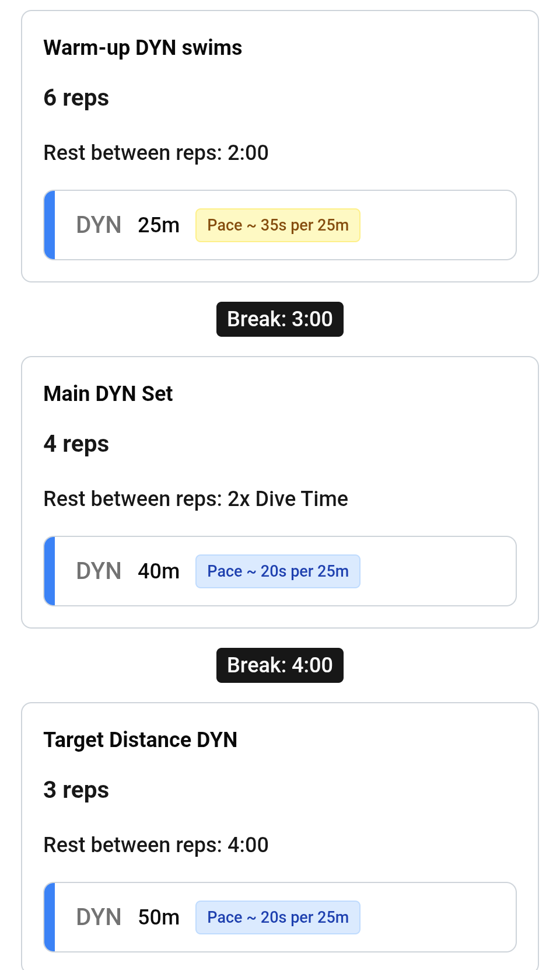Click the blue Pace ~ 20s per 25m badge
The width and height of the screenshot is (560, 970).
[278, 571]
